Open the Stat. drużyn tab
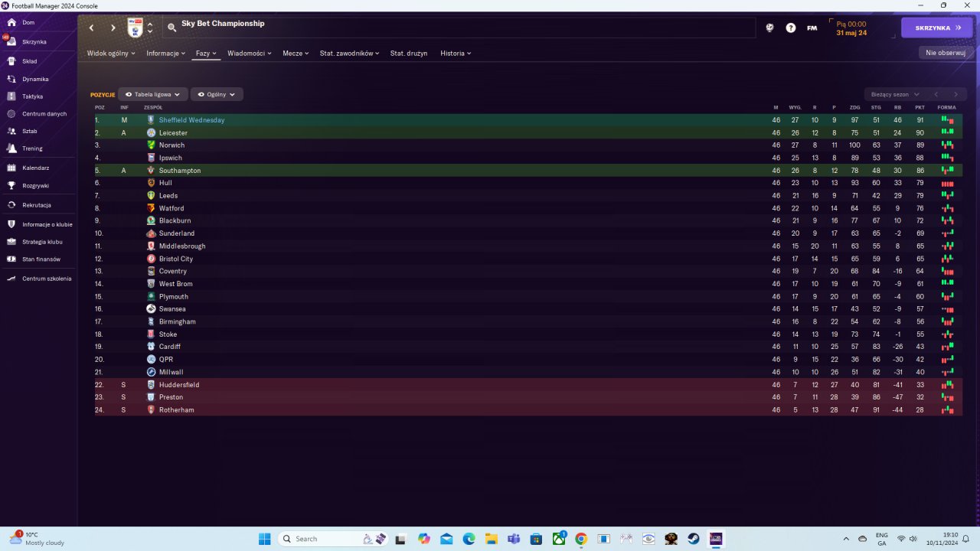This screenshot has width=980, height=551. click(409, 54)
